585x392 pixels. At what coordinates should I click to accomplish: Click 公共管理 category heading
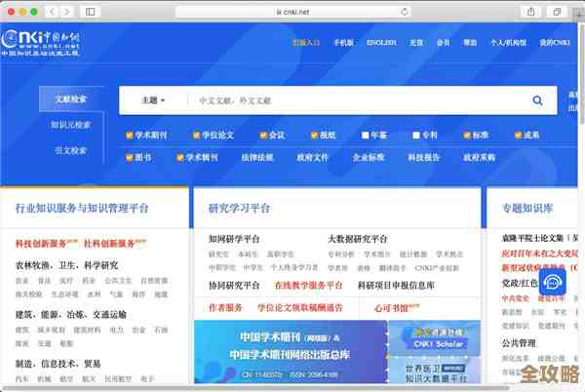[x=519, y=343]
